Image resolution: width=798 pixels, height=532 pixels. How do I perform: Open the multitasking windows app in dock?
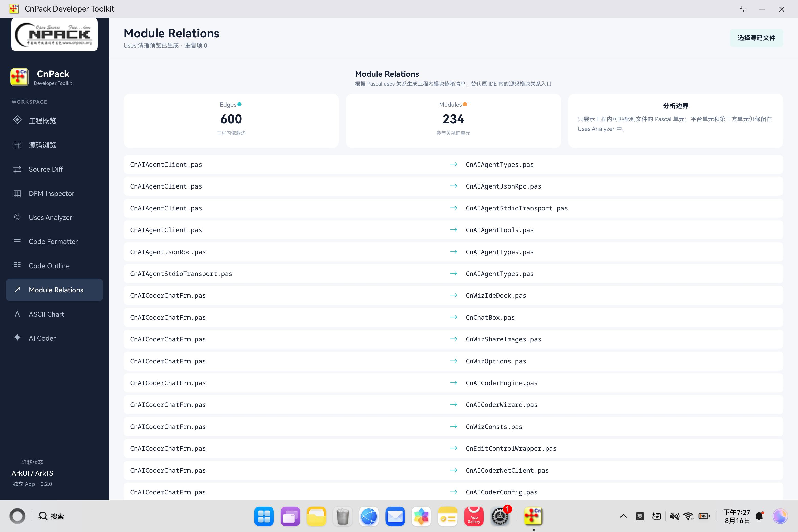tap(290, 516)
